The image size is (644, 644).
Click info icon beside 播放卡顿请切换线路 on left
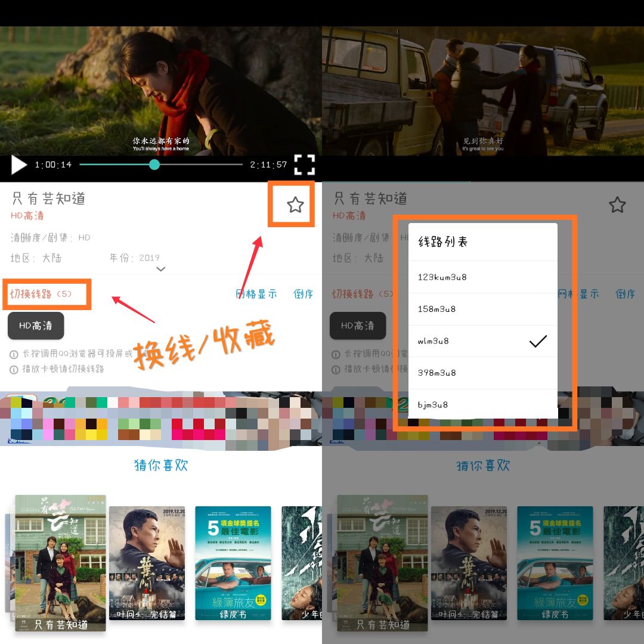[14, 370]
